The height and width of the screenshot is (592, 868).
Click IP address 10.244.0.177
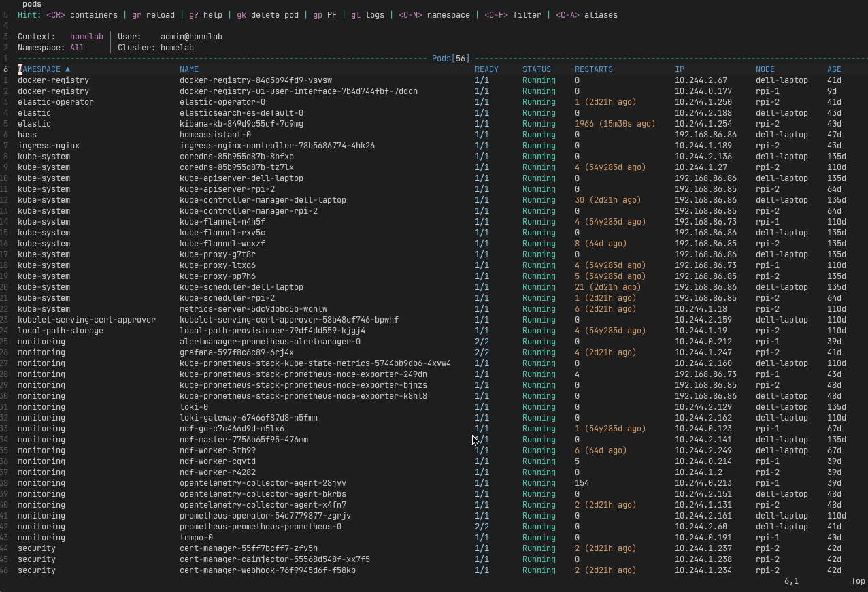pos(703,91)
